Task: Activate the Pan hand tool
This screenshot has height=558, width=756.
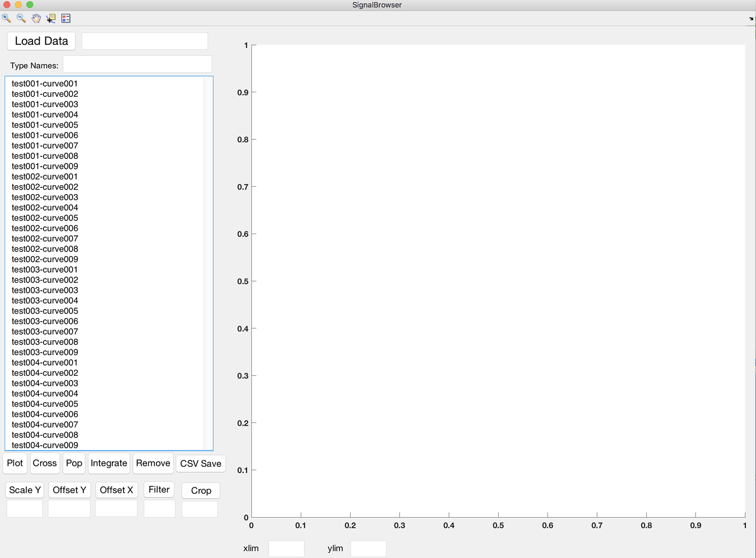Action: pyautogui.click(x=36, y=18)
